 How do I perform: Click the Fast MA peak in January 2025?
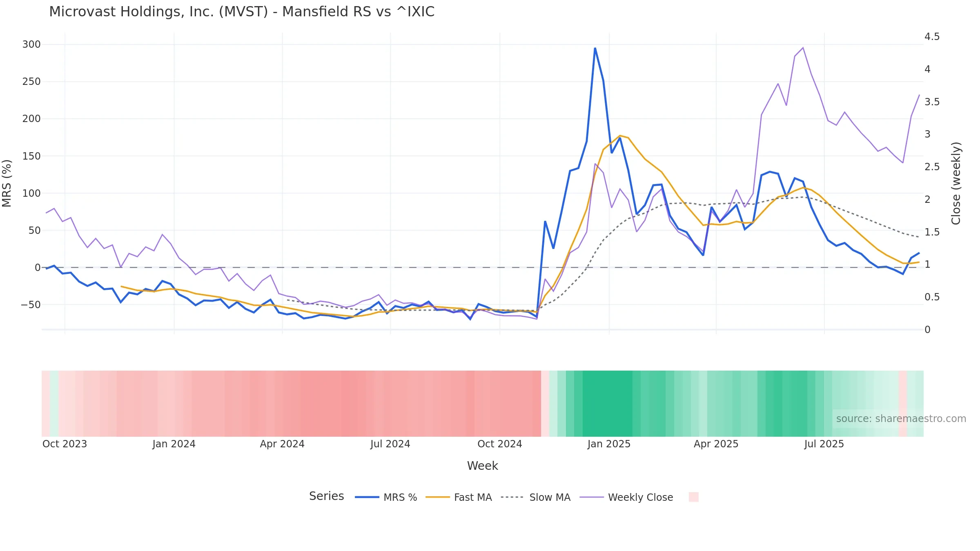coord(620,136)
